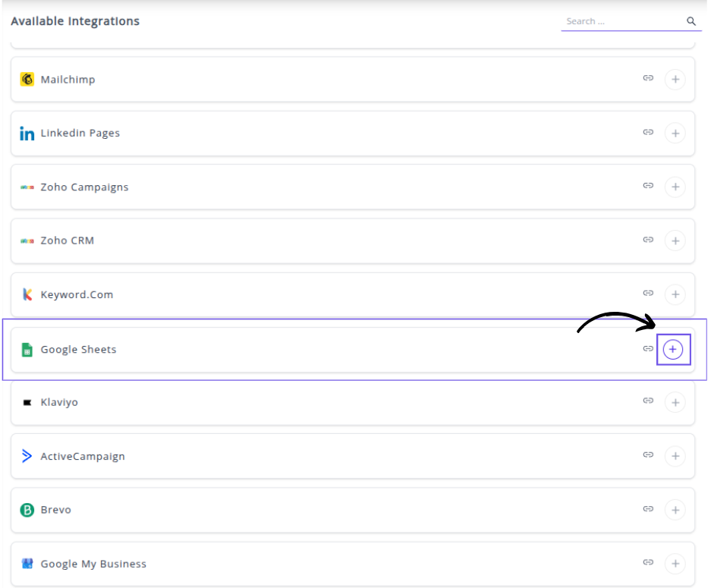The width and height of the screenshot is (711, 588).
Task: Click the Google Sheets label text
Action: [78, 350]
